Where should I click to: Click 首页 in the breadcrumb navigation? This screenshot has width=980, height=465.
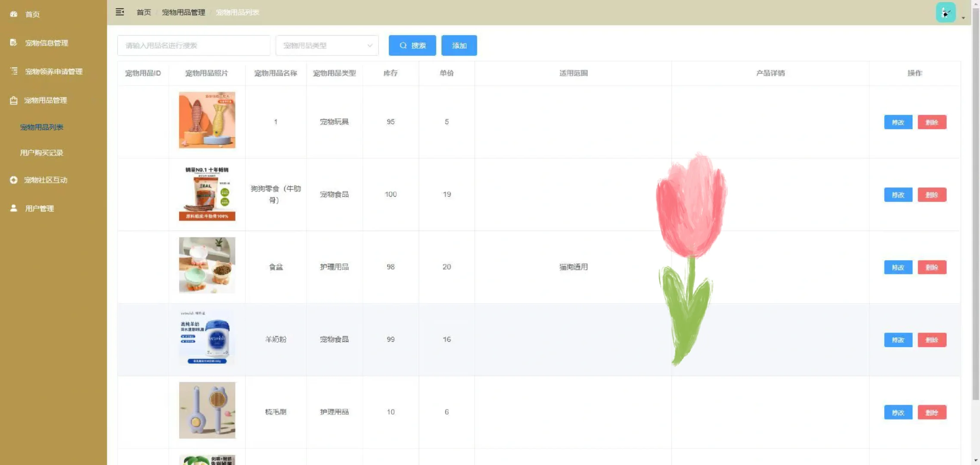tap(143, 12)
